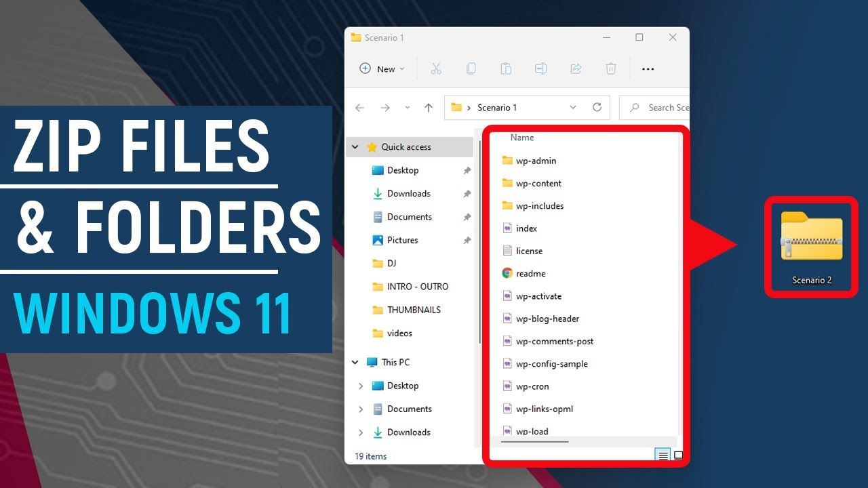Select the wp-includes folder
Screen dimensions: 868x488
[533, 205]
